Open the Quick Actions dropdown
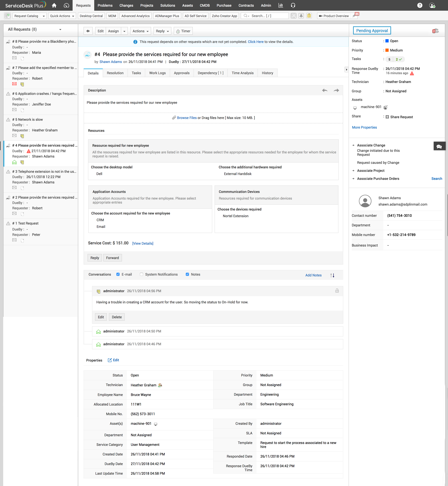Viewport: 448px width, 486px height. pos(62,16)
